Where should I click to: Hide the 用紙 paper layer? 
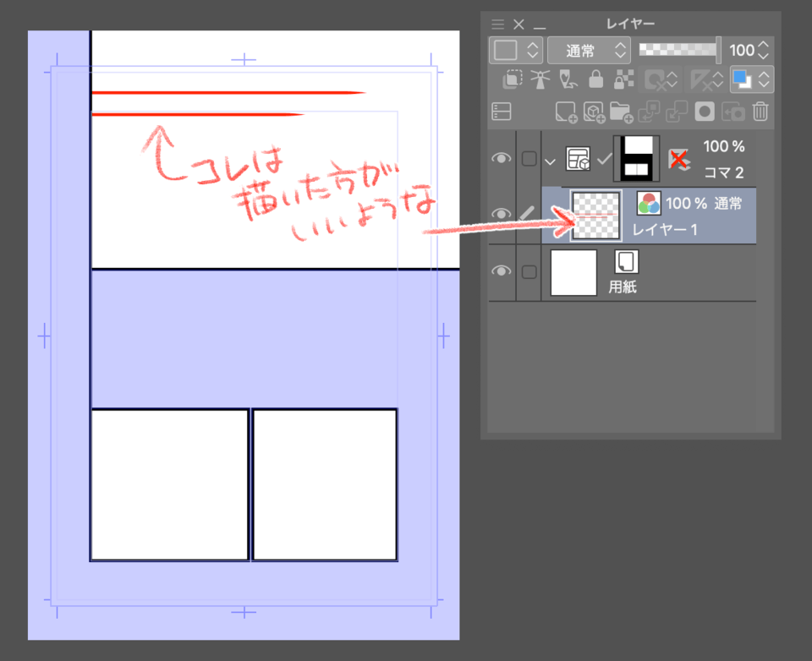click(502, 271)
